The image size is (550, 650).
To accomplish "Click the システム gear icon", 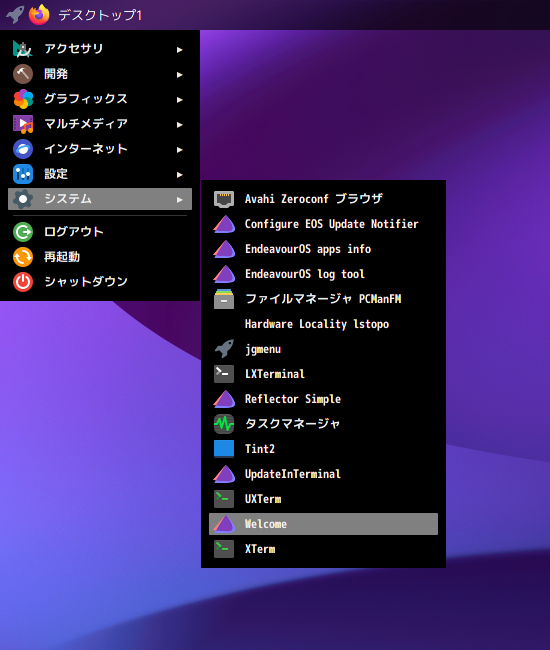I will point(23,199).
